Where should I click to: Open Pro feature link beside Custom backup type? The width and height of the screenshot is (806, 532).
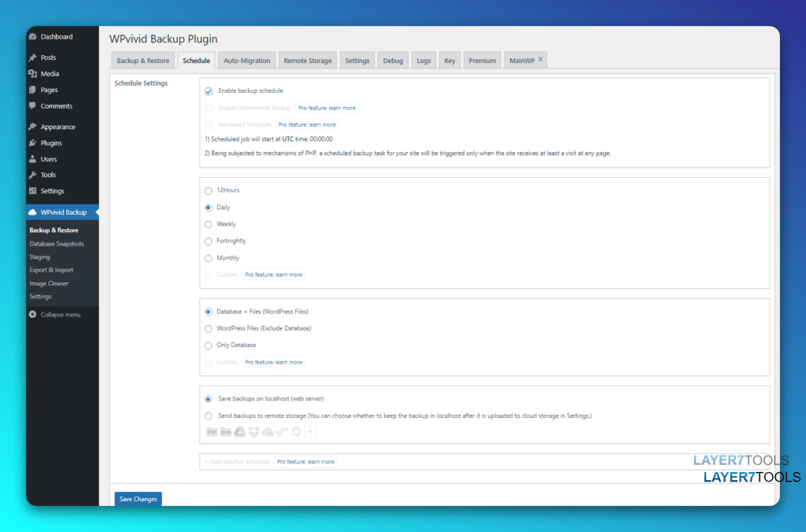click(x=273, y=362)
